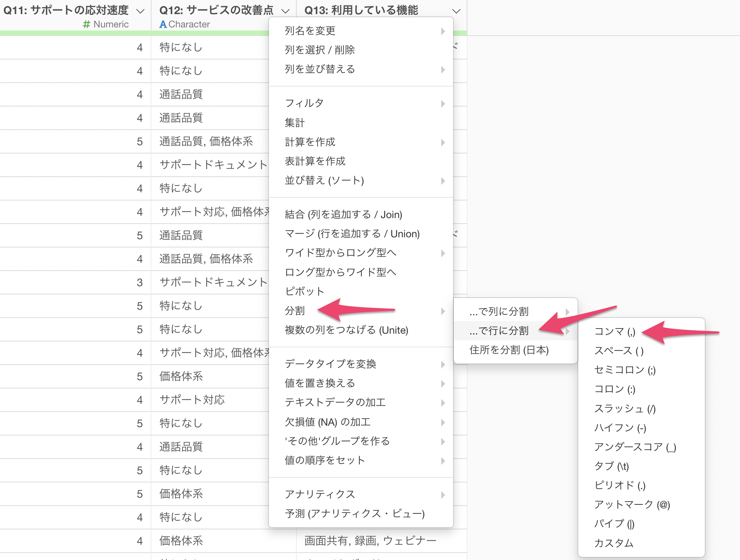Image resolution: width=740 pixels, height=560 pixels.
Task: Select 列名を変更 menu item
Action: (x=361, y=31)
